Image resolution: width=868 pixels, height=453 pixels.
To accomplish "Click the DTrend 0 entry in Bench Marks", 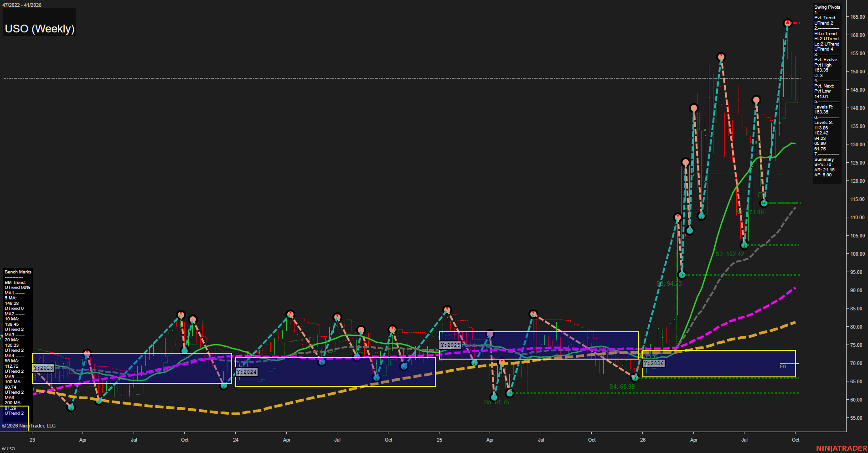I will [x=14, y=309].
